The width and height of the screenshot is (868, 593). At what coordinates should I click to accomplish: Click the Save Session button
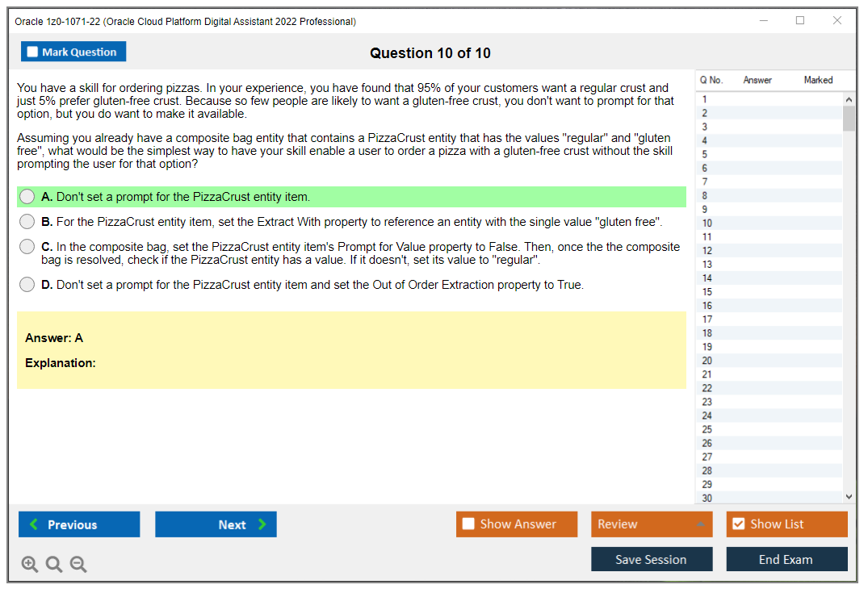click(652, 558)
